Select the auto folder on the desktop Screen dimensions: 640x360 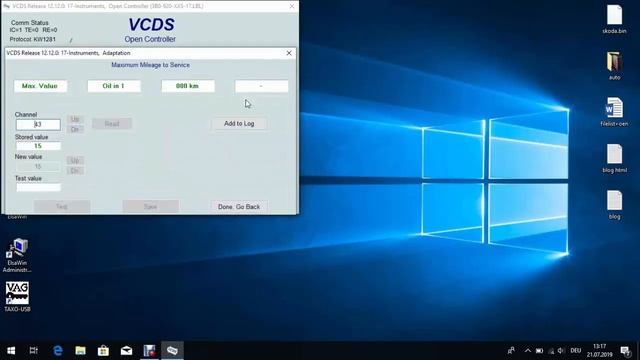click(x=614, y=65)
